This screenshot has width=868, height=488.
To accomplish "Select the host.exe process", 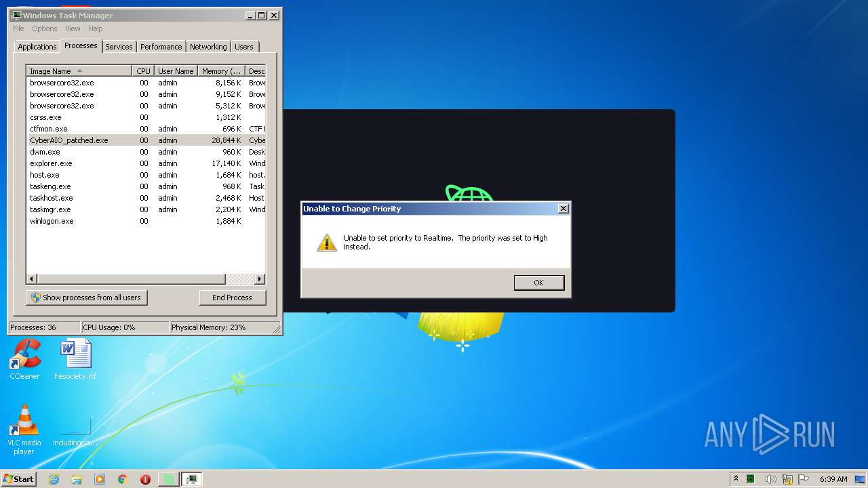I will tap(146, 175).
